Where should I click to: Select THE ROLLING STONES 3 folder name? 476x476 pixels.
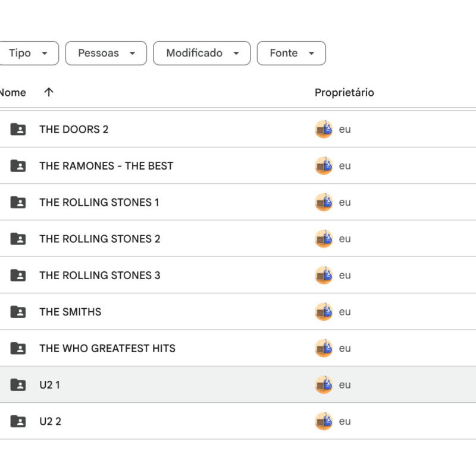[99, 275]
